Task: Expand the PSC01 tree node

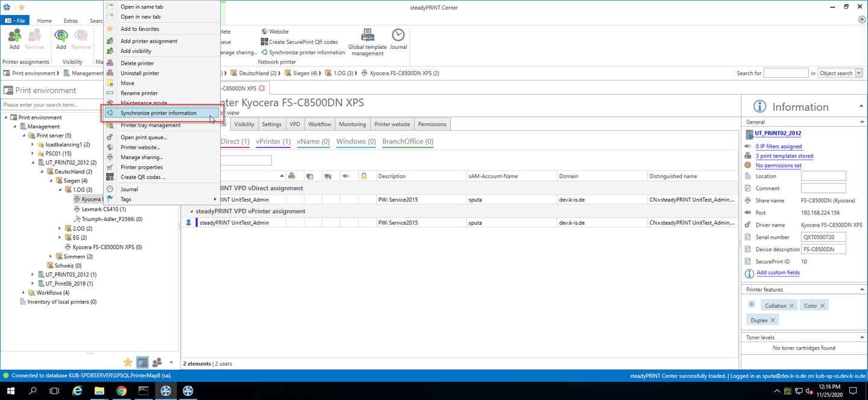Action: point(33,154)
